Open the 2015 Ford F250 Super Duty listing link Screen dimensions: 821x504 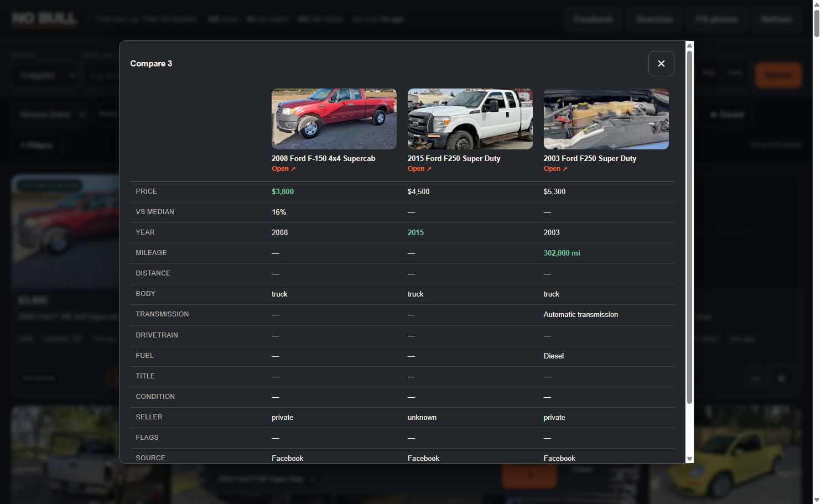419,169
